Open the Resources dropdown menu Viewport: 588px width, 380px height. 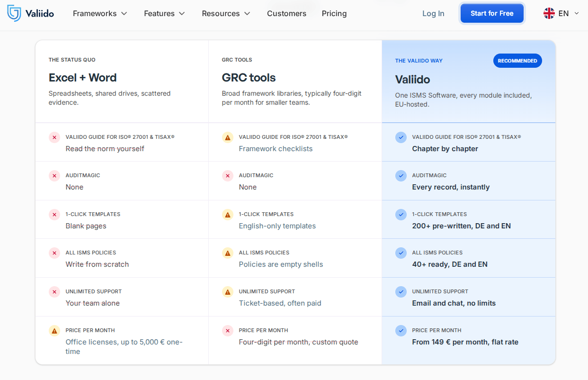226,13
